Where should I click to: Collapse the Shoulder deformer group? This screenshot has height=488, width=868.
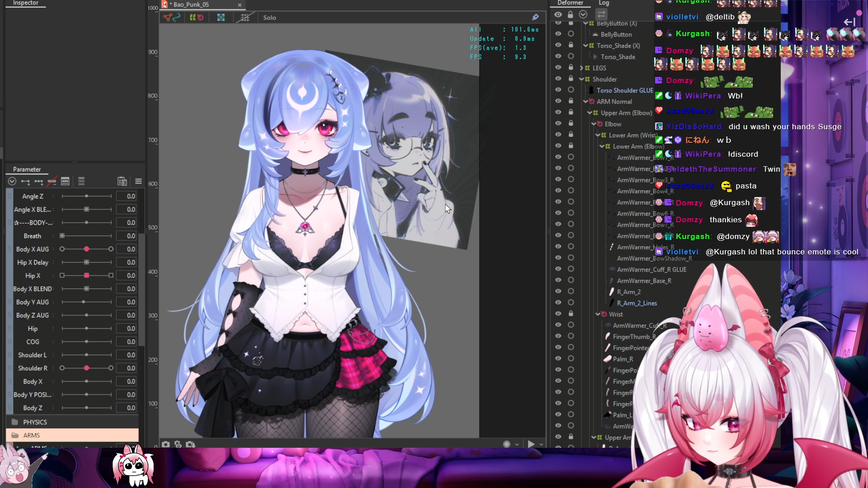tap(582, 79)
